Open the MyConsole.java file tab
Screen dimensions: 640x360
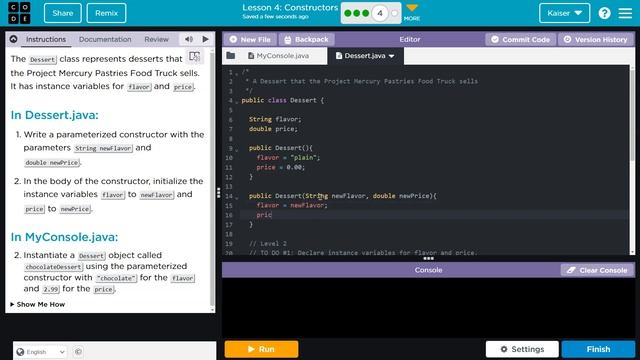(x=278, y=56)
